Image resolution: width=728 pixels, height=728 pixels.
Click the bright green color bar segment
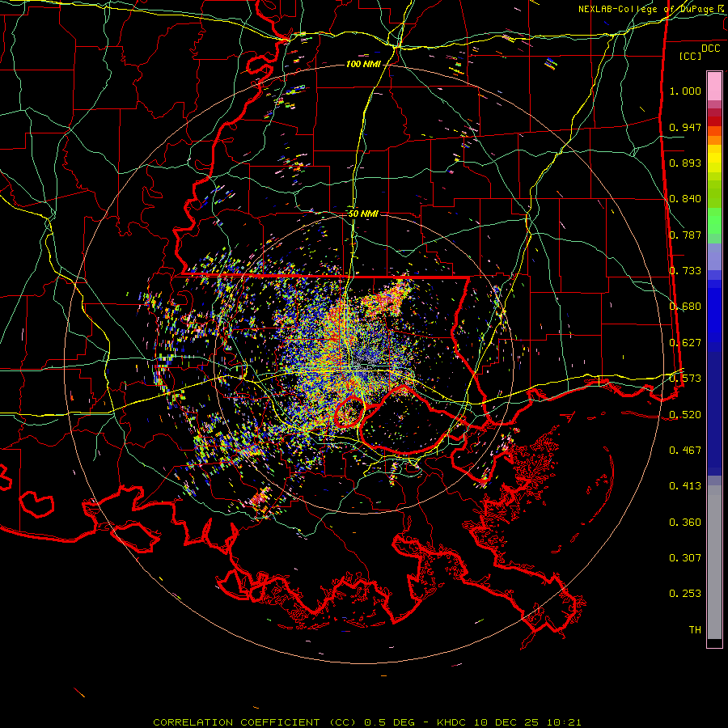(x=714, y=221)
